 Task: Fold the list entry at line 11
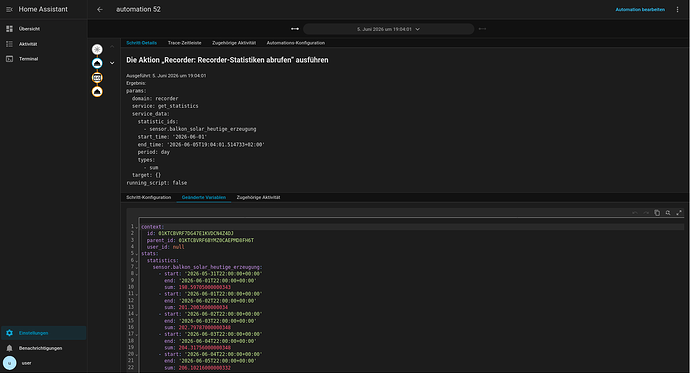(137, 294)
